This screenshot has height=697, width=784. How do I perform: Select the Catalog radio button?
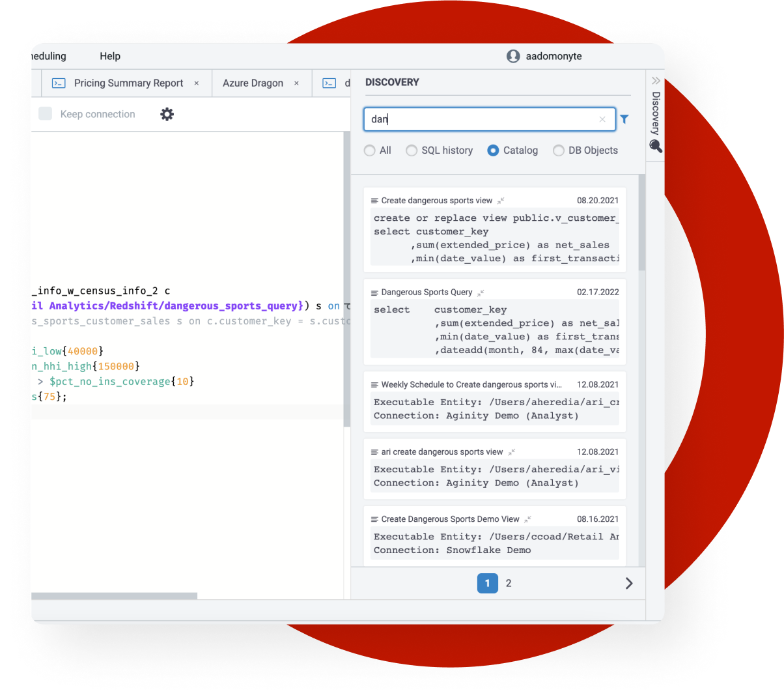(493, 150)
